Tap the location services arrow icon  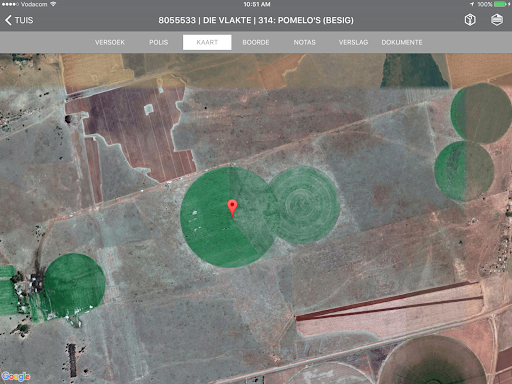click(472, 4)
